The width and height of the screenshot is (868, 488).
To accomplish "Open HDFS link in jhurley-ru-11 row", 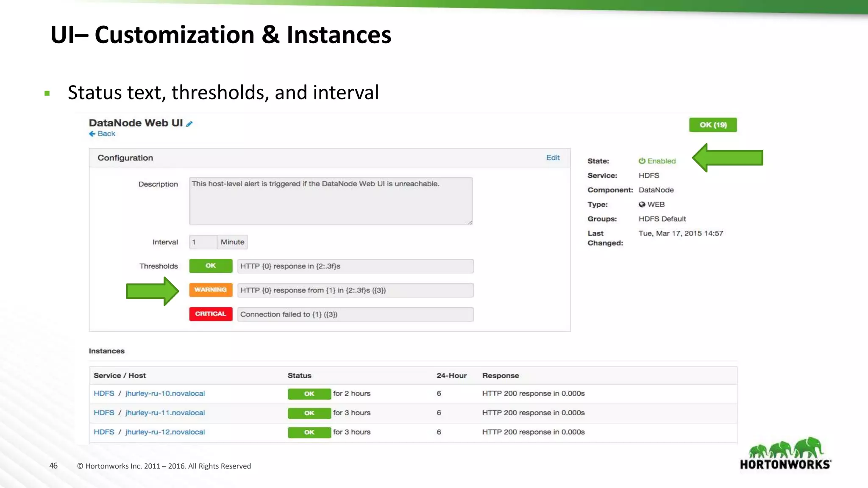I will pos(104,413).
